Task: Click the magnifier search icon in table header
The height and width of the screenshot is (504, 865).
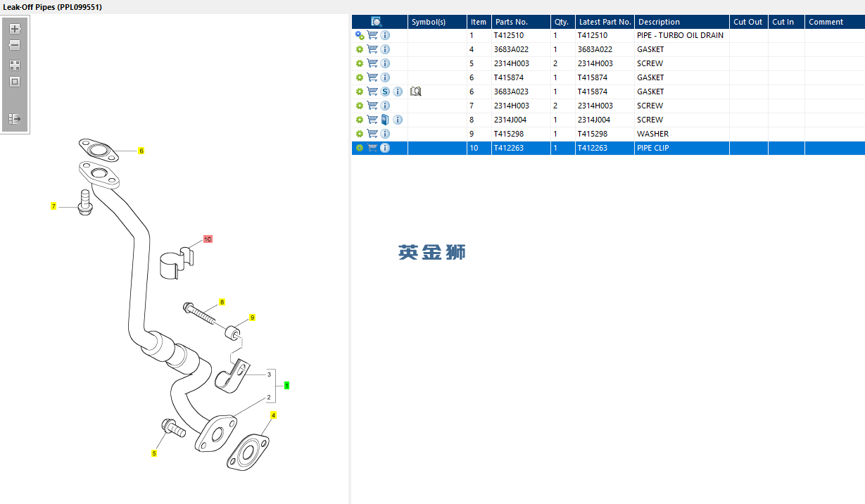Action: point(377,22)
